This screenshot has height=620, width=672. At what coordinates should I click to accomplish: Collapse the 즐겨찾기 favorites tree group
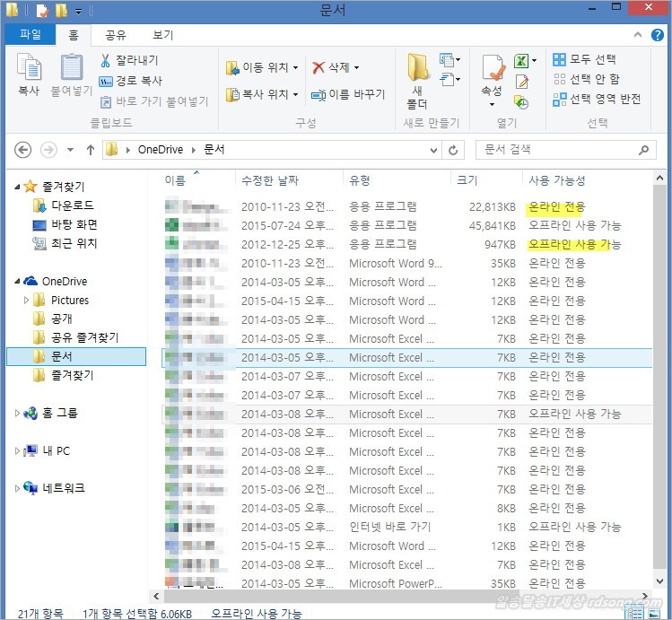[x=17, y=187]
